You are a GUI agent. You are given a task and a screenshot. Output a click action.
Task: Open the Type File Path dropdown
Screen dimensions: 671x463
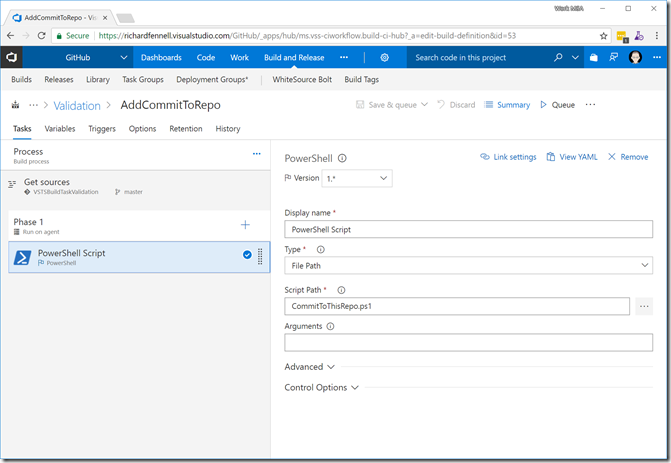pos(469,266)
